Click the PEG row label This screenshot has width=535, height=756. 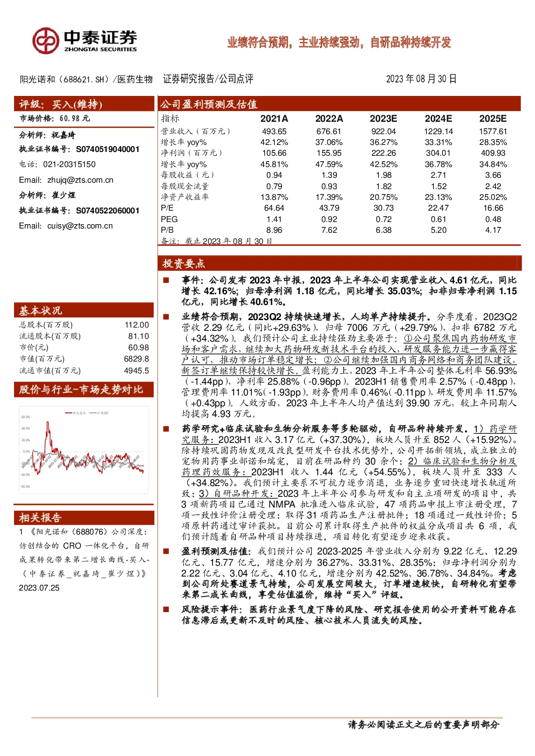click(x=169, y=219)
